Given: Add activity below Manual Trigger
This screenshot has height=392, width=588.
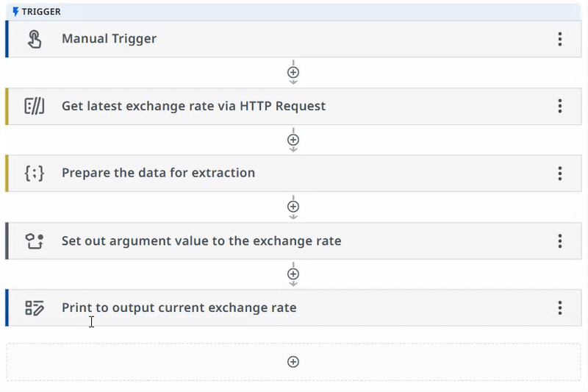Looking at the screenshot, I should tap(293, 72).
